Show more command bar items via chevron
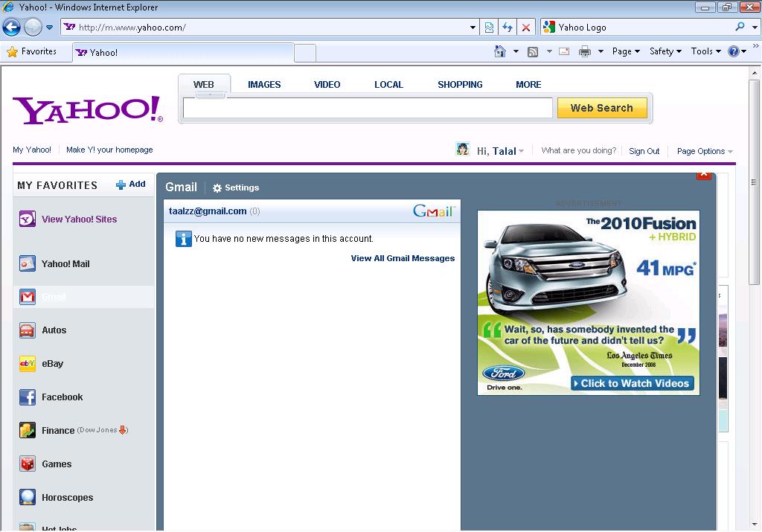Screen dimensions: 762x532 (756, 46)
